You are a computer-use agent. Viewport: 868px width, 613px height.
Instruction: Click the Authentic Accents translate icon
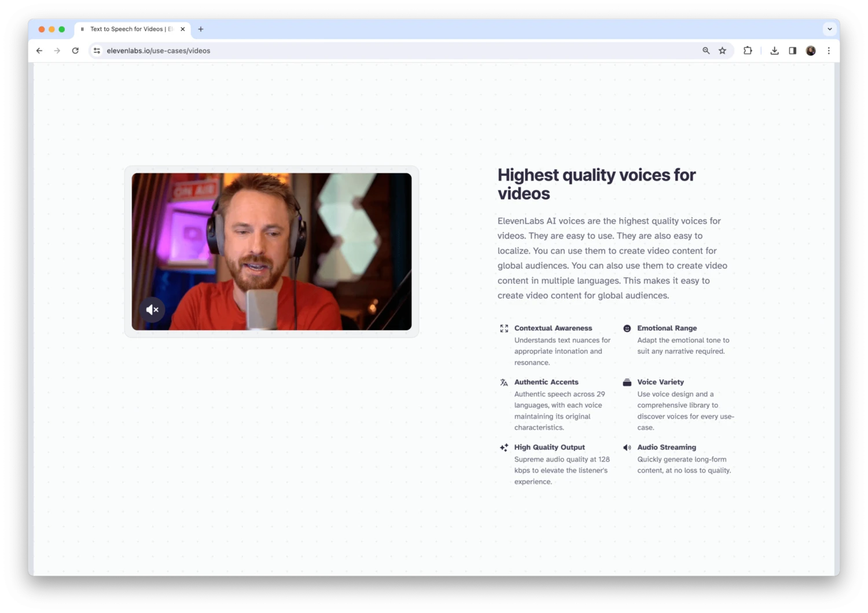point(504,382)
